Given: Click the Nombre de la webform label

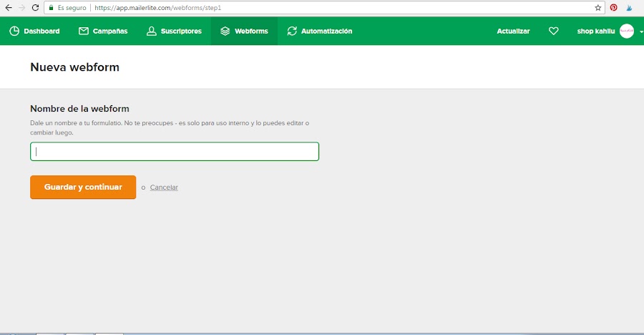Looking at the screenshot, I should [79, 109].
